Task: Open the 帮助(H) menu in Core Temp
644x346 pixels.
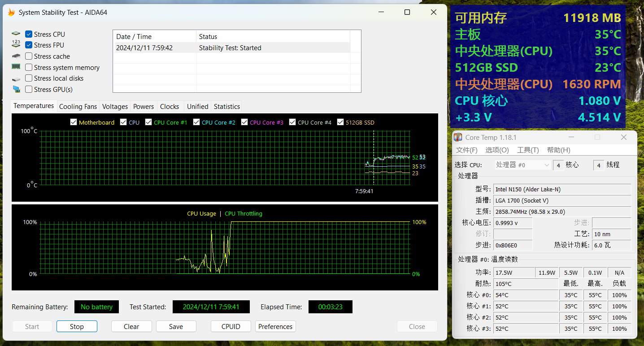Action: click(559, 150)
